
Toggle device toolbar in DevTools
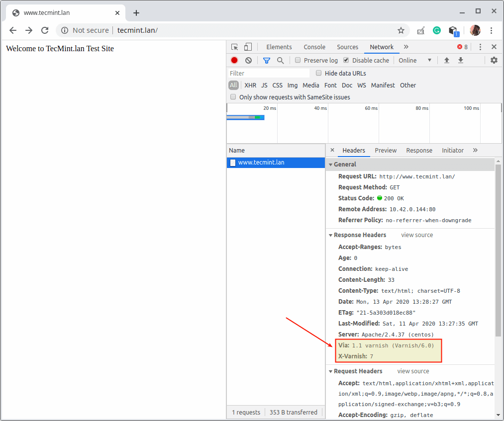248,47
